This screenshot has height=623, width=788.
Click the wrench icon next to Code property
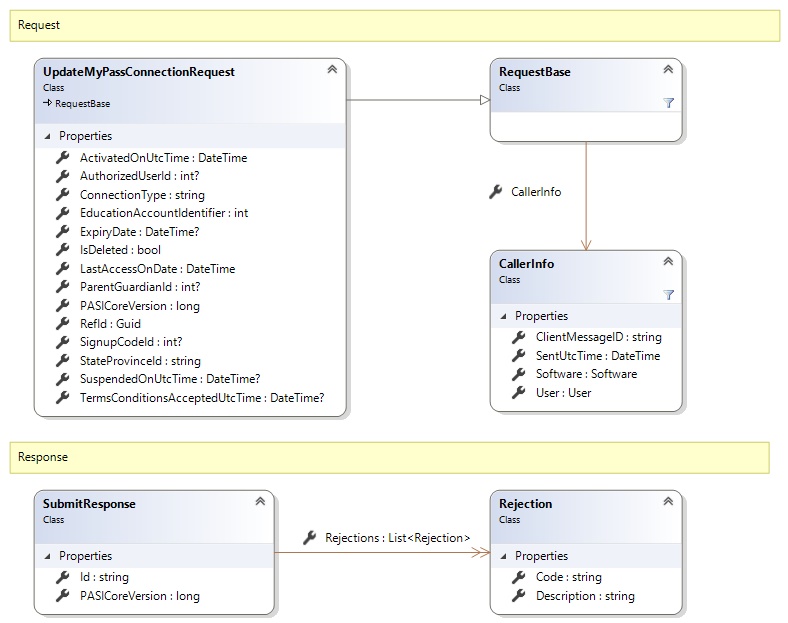click(518, 577)
